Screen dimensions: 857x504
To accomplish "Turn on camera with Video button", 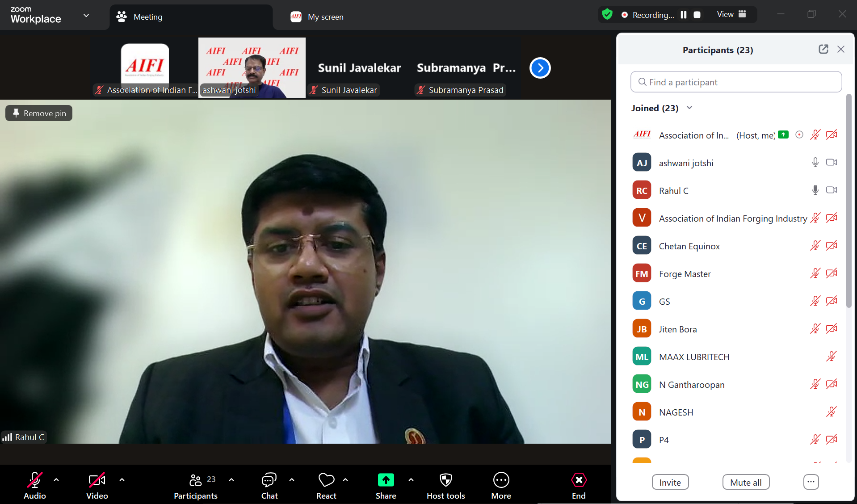I will [97, 481].
